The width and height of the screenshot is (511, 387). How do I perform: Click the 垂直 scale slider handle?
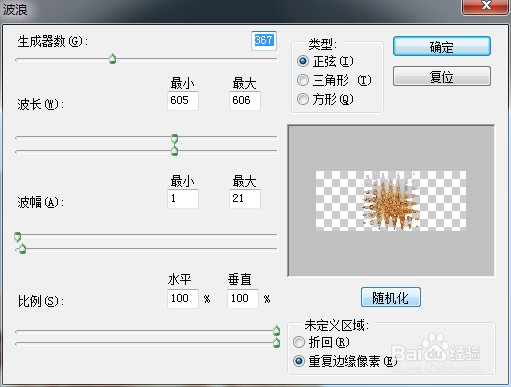(276, 343)
